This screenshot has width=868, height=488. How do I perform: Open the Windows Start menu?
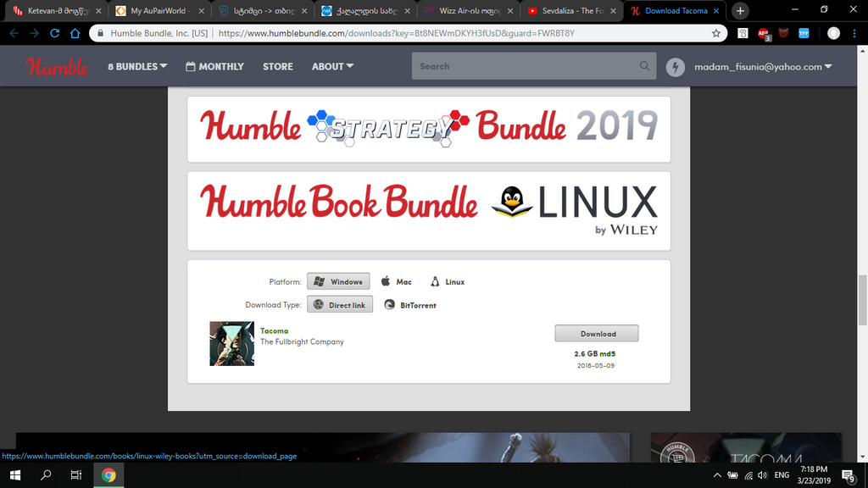click(x=15, y=475)
